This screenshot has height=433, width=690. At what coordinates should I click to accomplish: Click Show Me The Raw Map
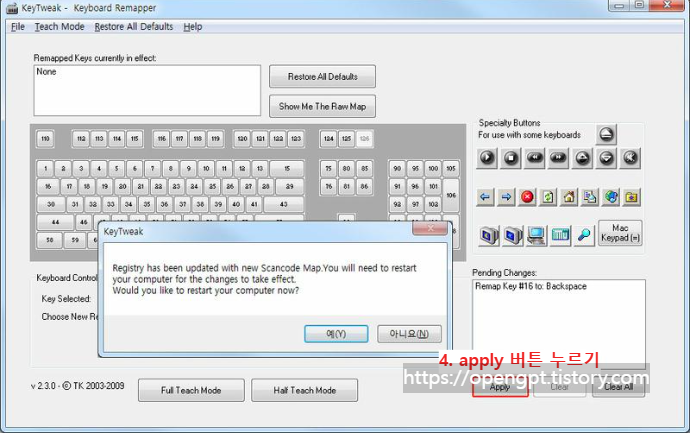[323, 106]
